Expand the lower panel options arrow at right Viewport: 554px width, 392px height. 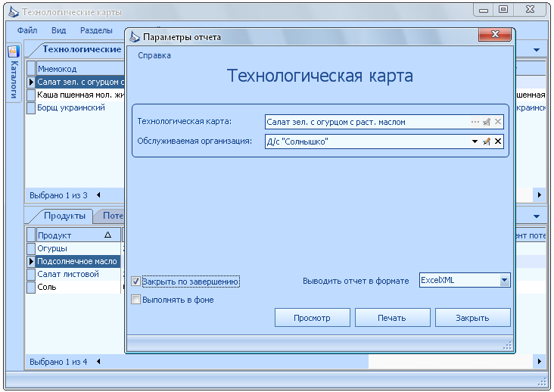point(537,216)
